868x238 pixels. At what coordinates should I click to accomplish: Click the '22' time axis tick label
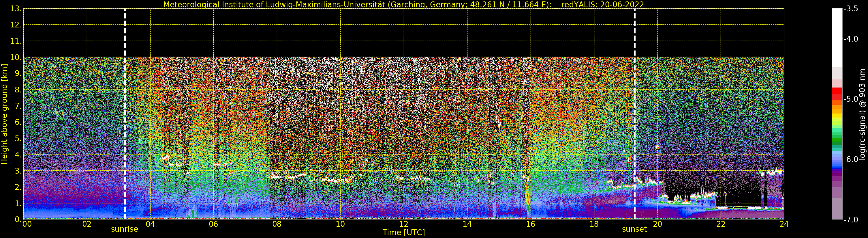coord(721,224)
